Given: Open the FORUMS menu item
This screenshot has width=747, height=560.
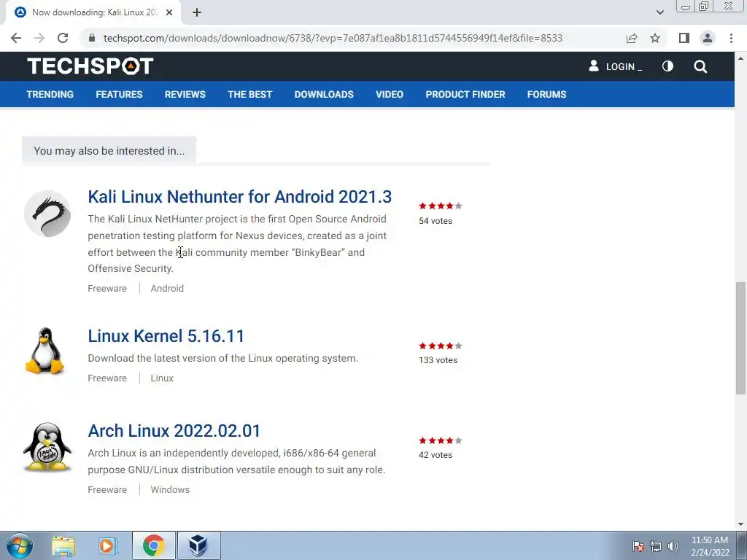Looking at the screenshot, I should (546, 94).
